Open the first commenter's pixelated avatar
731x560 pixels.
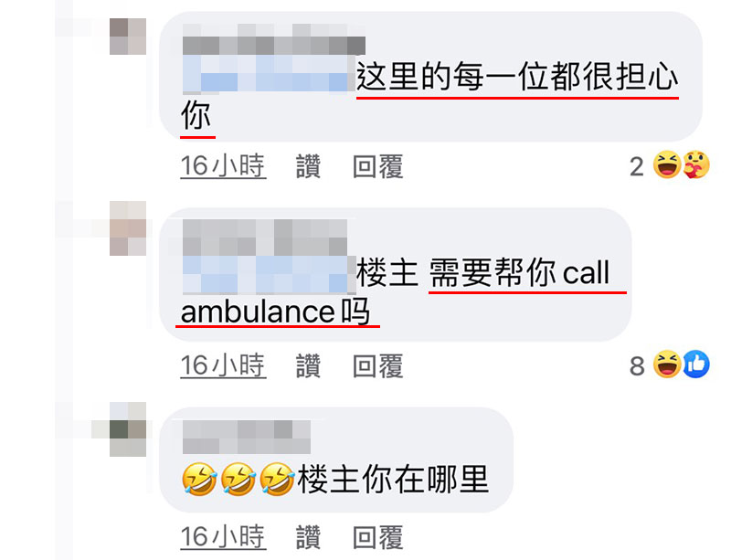pos(128,37)
